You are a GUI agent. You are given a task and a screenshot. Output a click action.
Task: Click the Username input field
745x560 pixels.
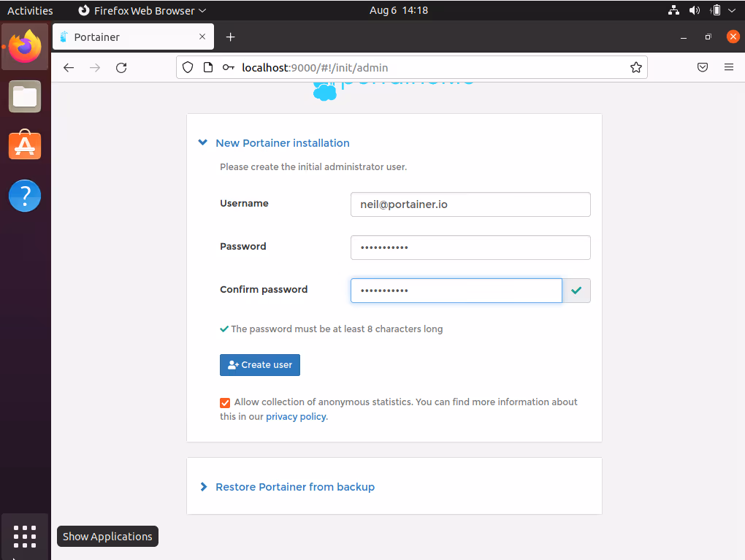[470, 204]
